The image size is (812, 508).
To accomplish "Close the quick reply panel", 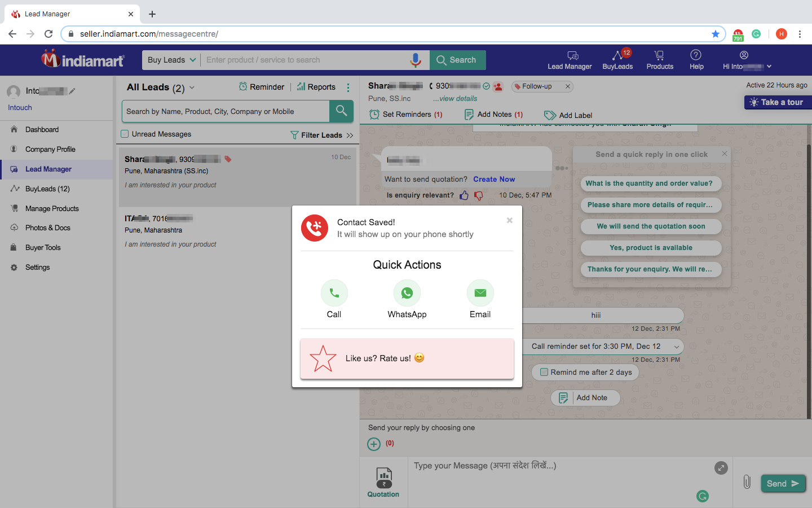I will pos(725,154).
